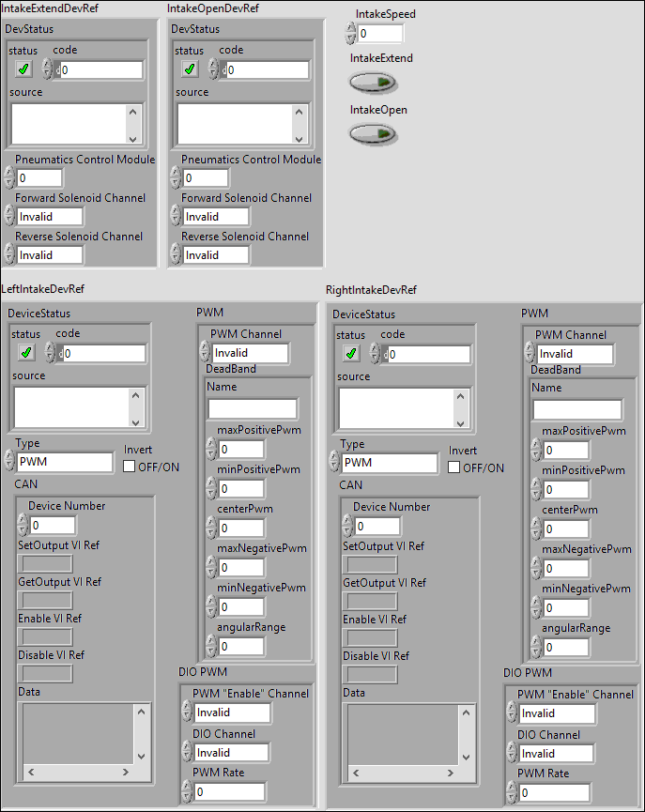Click LeftIntakeDevRef SetOutput VI Ref box

pos(45,563)
